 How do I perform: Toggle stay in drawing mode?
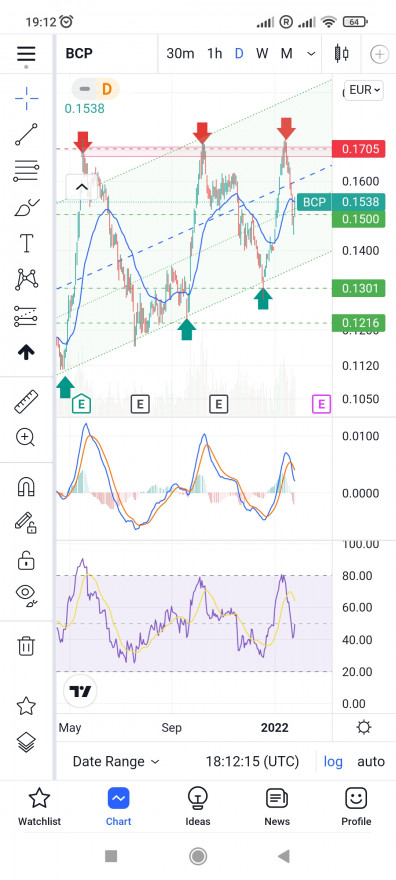(26, 522)
